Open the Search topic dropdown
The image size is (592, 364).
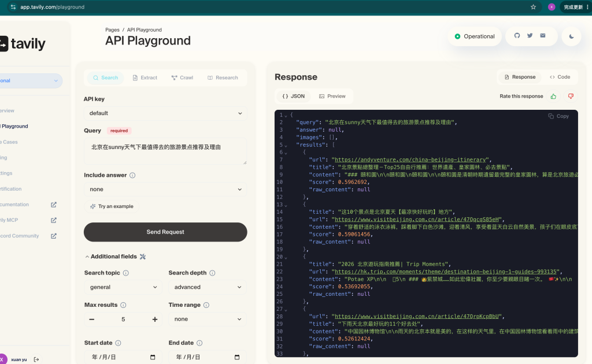[x=123, y=287]
